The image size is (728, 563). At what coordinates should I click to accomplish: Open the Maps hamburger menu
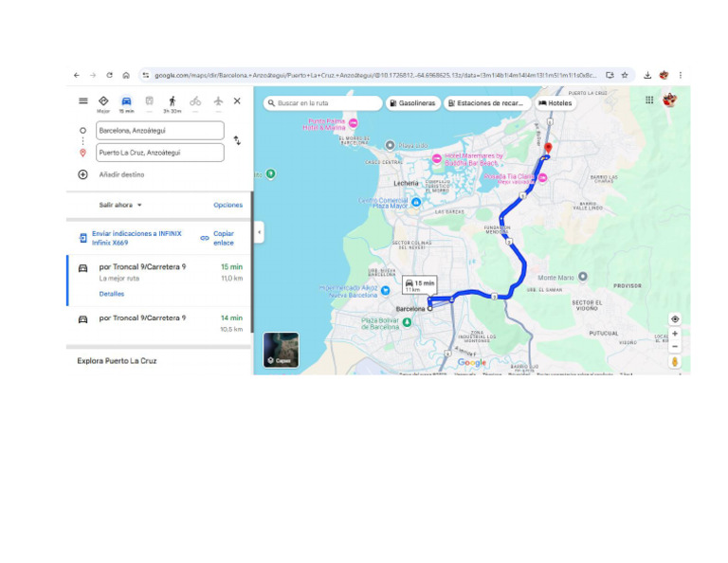pyautogui.click(x=83, y=100)
